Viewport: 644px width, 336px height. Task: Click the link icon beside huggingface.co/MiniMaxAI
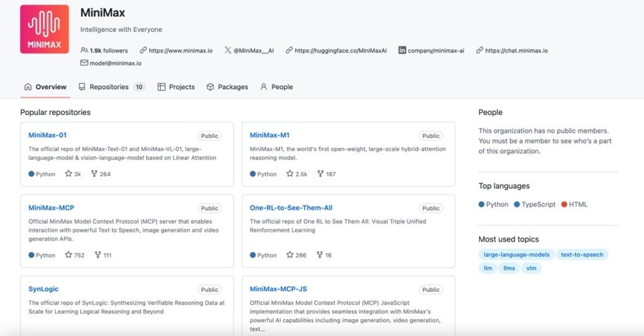[289, 50]
